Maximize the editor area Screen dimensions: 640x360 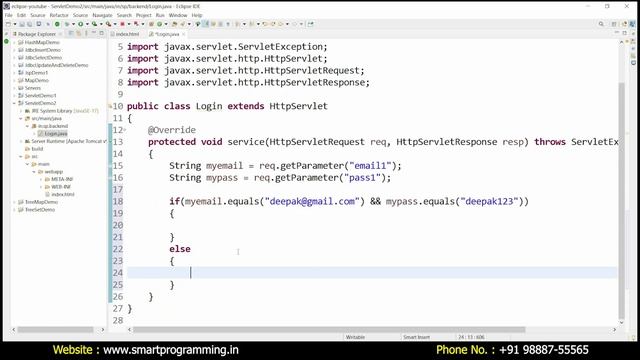(x=624, y=33)
